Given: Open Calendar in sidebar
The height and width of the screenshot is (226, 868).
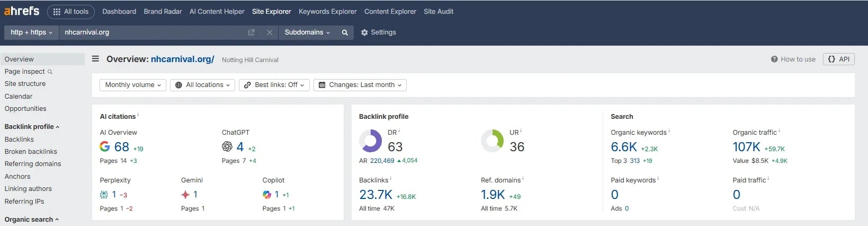Looking at the screenshot, I should (19, 97).
